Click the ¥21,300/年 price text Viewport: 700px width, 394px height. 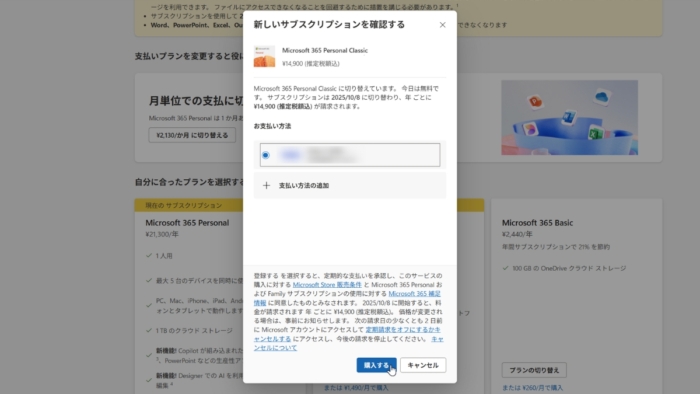point(162,234)
